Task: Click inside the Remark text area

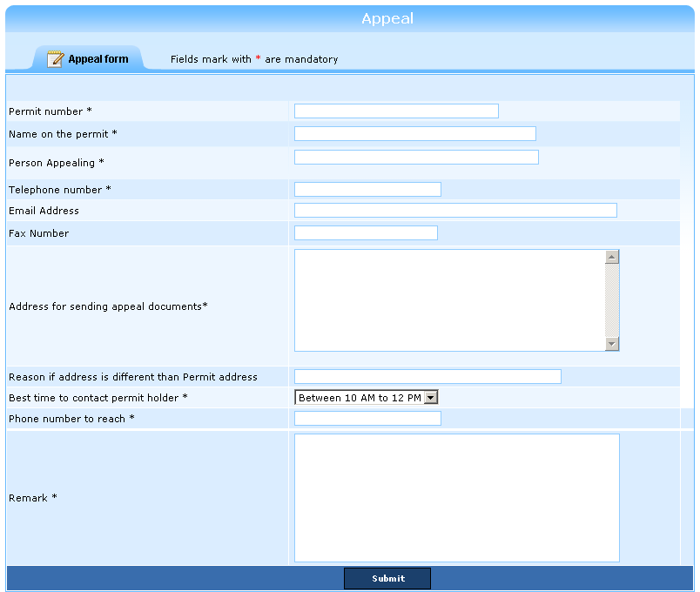Action: pyautogui.click(x=456, y=497)
